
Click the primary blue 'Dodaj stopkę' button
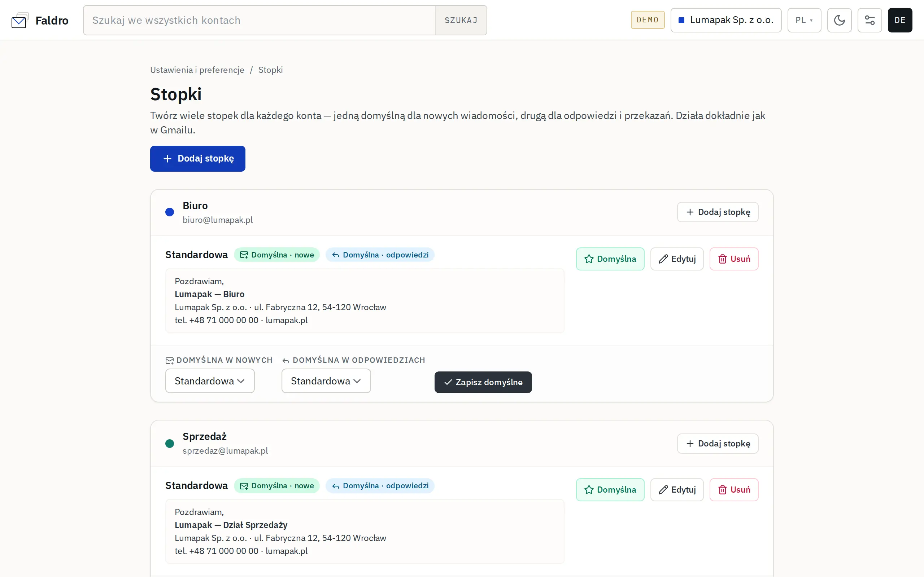coord(197,159)
